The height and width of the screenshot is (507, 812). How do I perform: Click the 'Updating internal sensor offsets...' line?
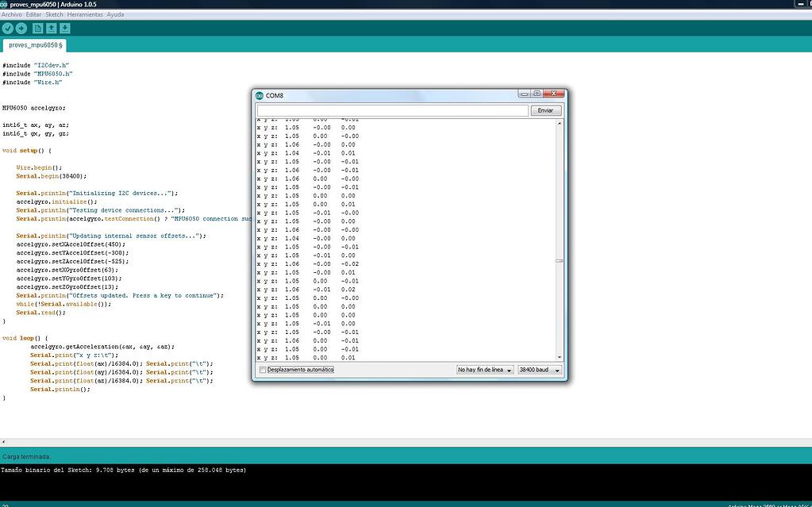tap(111, 236)
